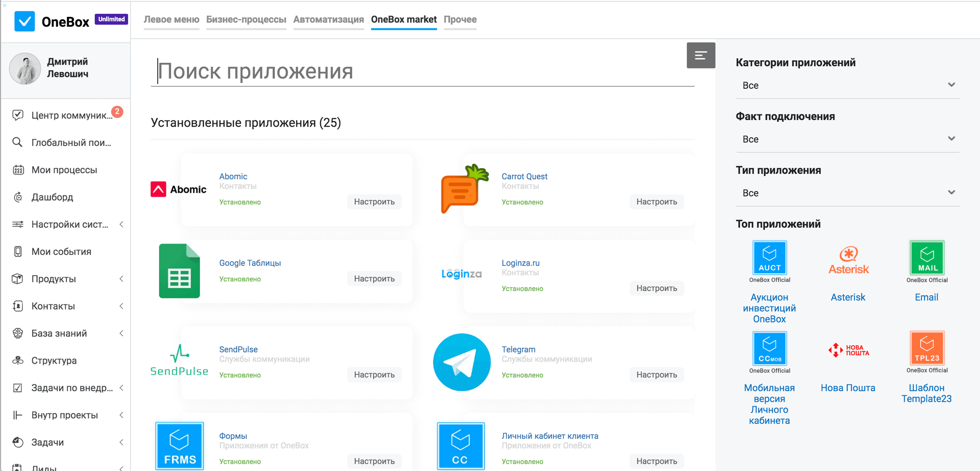
Task: Click the Contacts sidebar icon
Action: click(x=18, y=306)
